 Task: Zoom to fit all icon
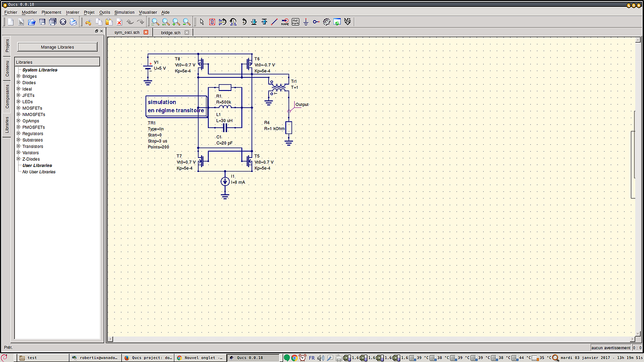155,22
